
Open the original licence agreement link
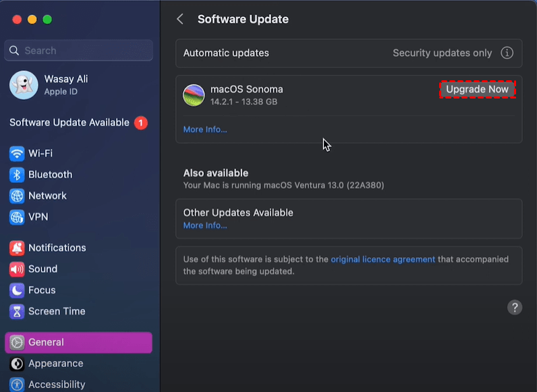click(x=383, y=259)
